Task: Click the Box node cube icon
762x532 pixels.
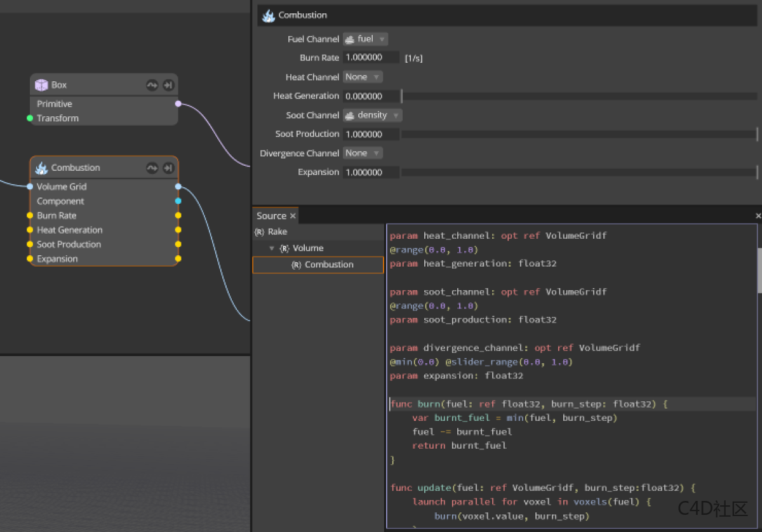Action: point(41,85)
